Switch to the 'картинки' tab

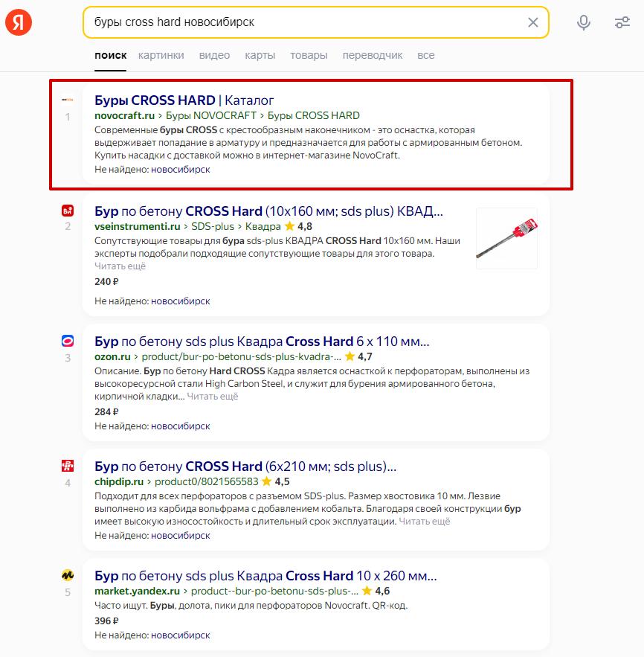coord(161,55)
